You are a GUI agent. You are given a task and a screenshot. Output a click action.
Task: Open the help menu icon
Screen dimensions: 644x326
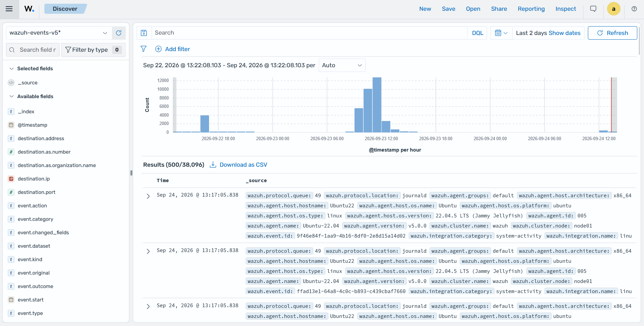tap(634, 9)
